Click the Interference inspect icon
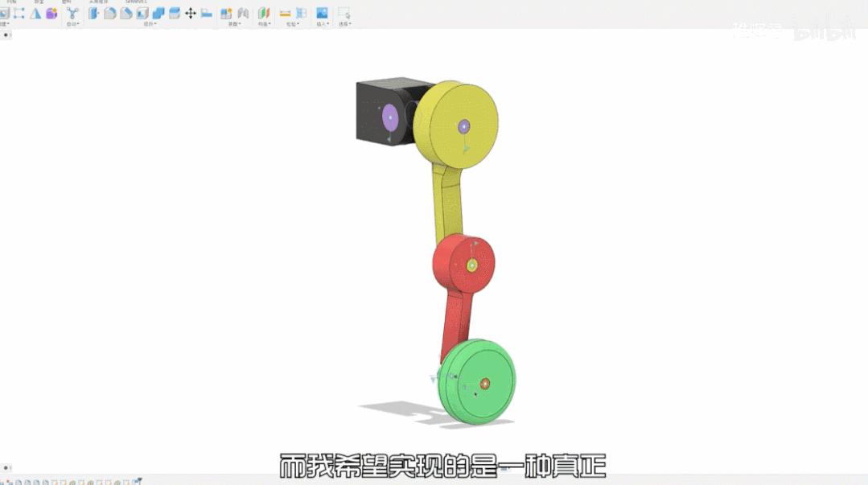 [x=301, y=14]
